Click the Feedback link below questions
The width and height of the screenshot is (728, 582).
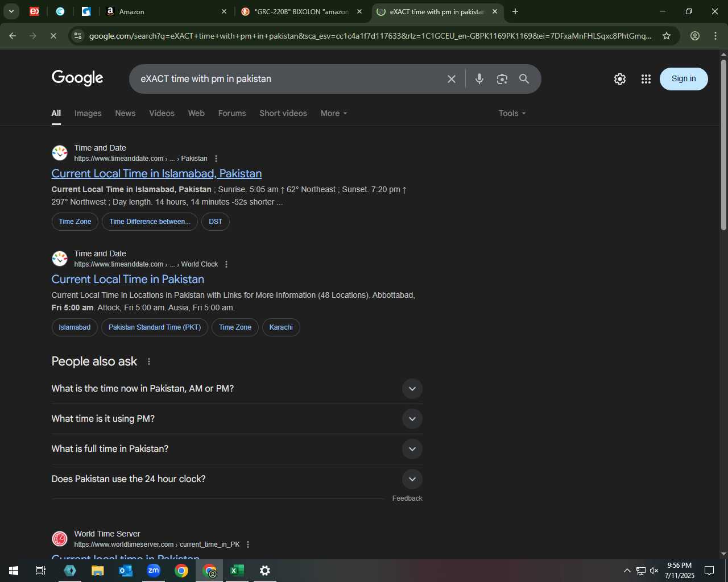(407, 498)
